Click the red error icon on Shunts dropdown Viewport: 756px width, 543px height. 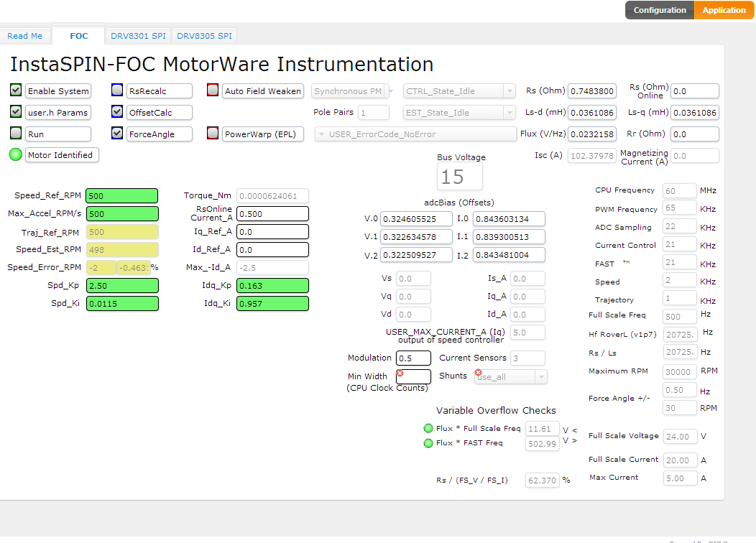coord(479,373)
